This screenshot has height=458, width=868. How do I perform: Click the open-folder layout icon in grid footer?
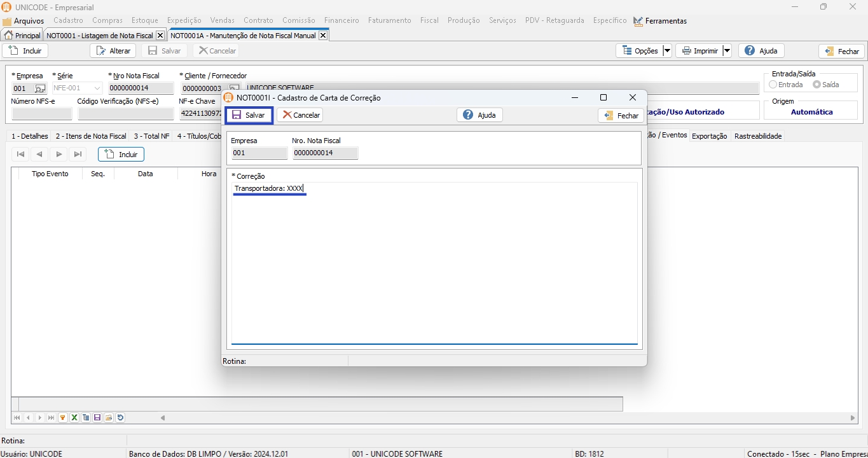[109, 418]
